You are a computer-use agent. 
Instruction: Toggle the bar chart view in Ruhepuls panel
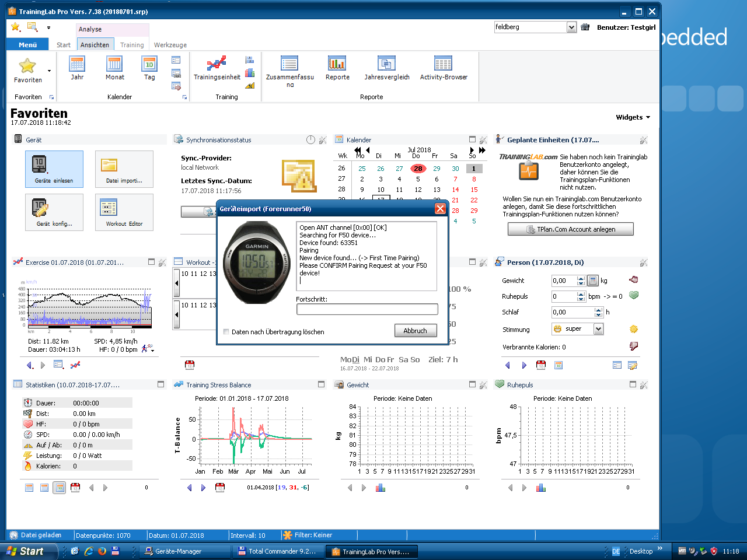tap(541, 488)
